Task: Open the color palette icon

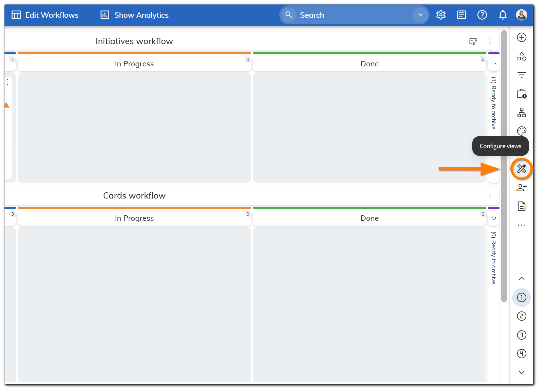Action: [x=521, y=131]
